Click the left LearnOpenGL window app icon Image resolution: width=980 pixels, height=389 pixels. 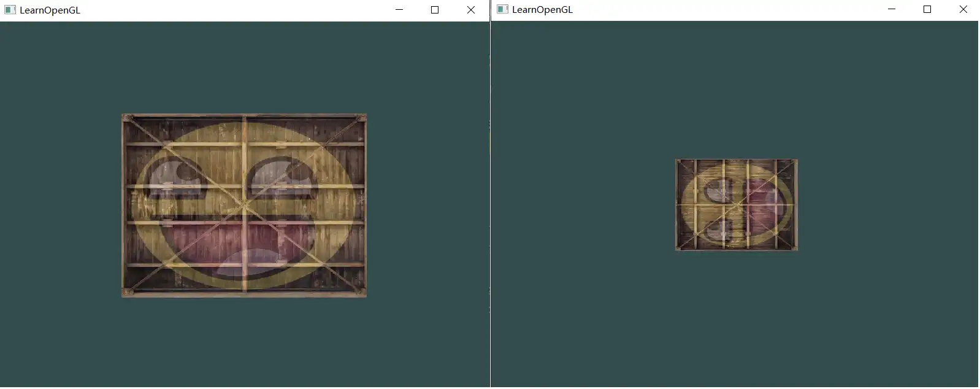10,10
